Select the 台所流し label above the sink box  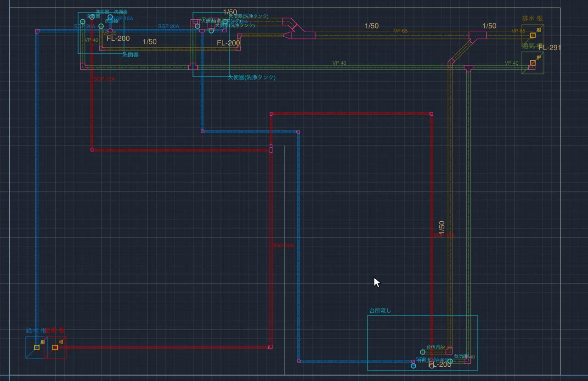coord(380,310)
